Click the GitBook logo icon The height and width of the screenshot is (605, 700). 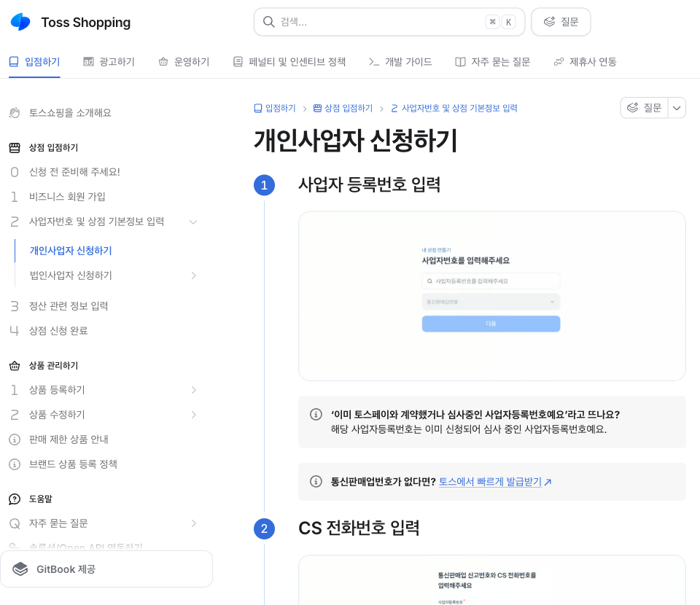tap(20, 569)
